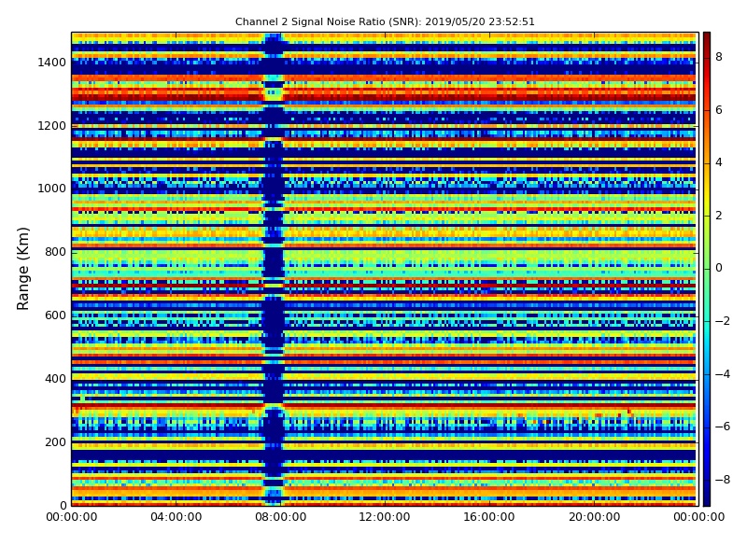Click the colorbar value 4 label

pos(719,162)
